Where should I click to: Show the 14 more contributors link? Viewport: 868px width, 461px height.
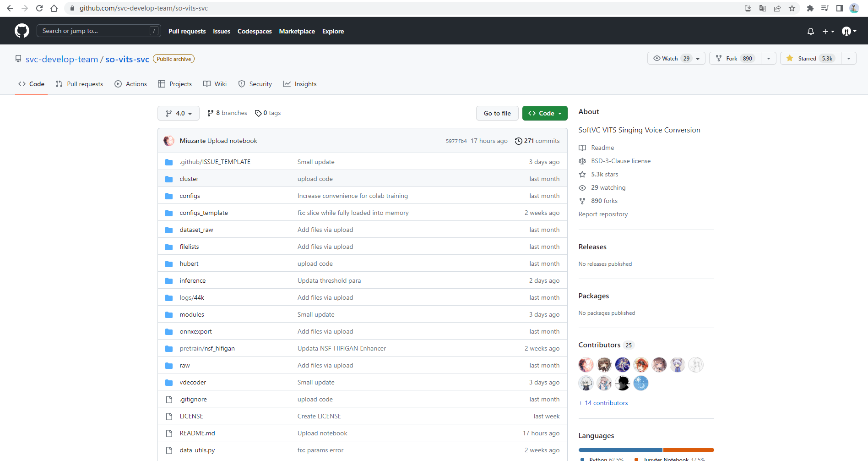(x=603, y=403)
